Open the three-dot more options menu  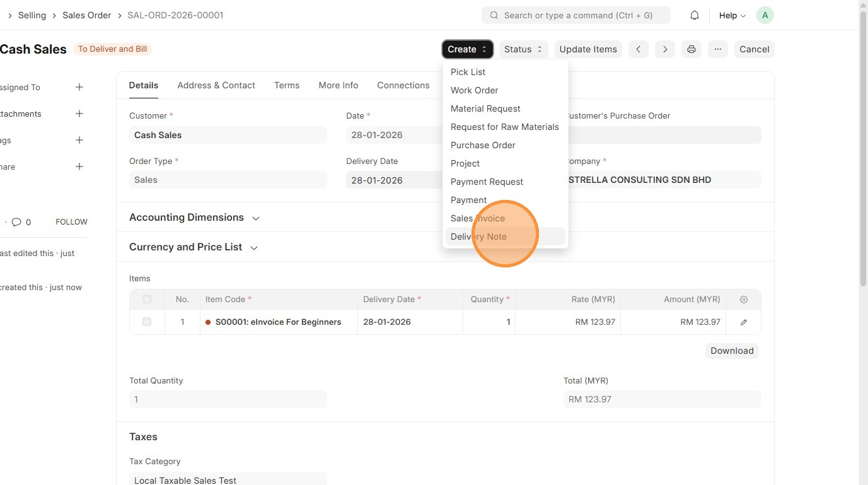point(718,49)
